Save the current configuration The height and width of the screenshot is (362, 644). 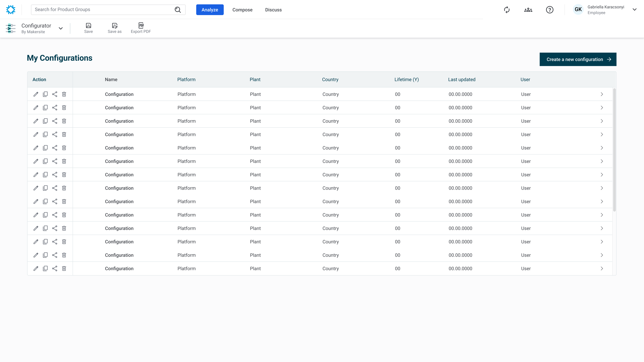point(89,28)
